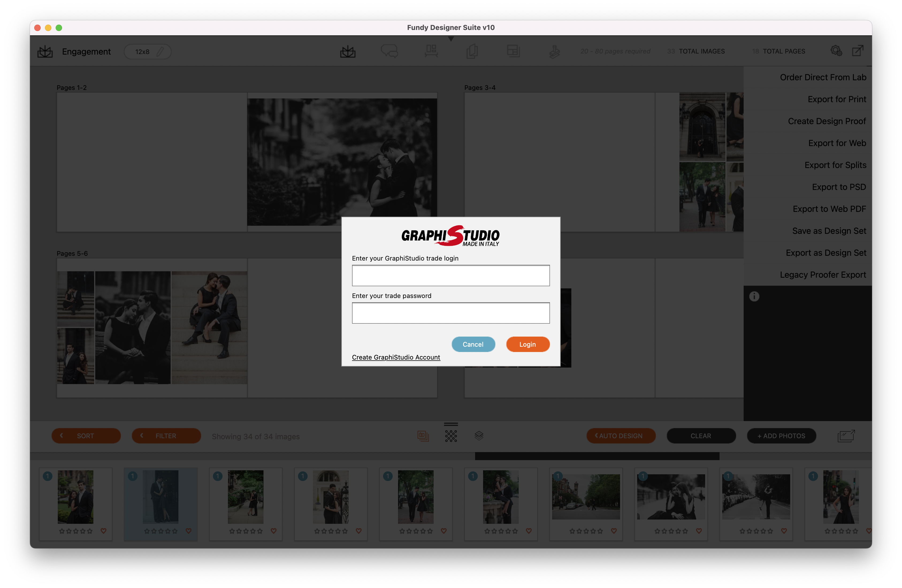Click the Login button

point(528,345)
